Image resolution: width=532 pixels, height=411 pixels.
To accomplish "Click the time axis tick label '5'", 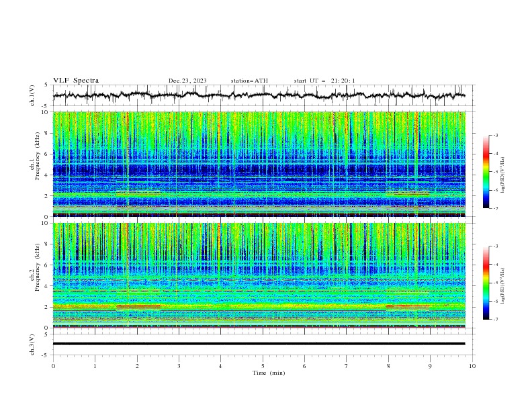I will coord(263,366).
